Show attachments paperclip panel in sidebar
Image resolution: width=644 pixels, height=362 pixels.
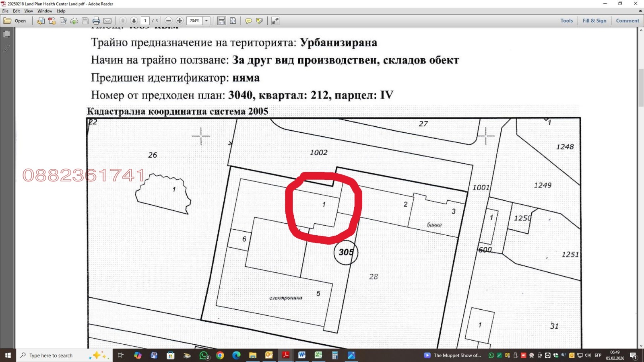click(x=6, y=49)
